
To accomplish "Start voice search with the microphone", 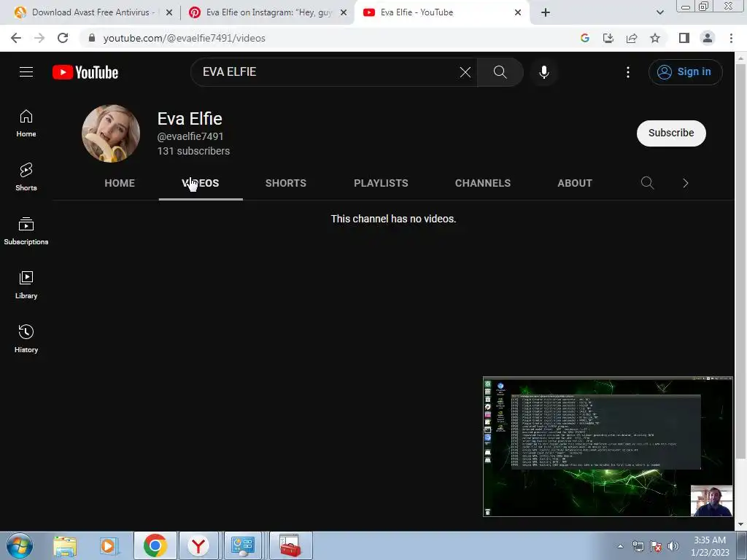I will click(544, 72).
